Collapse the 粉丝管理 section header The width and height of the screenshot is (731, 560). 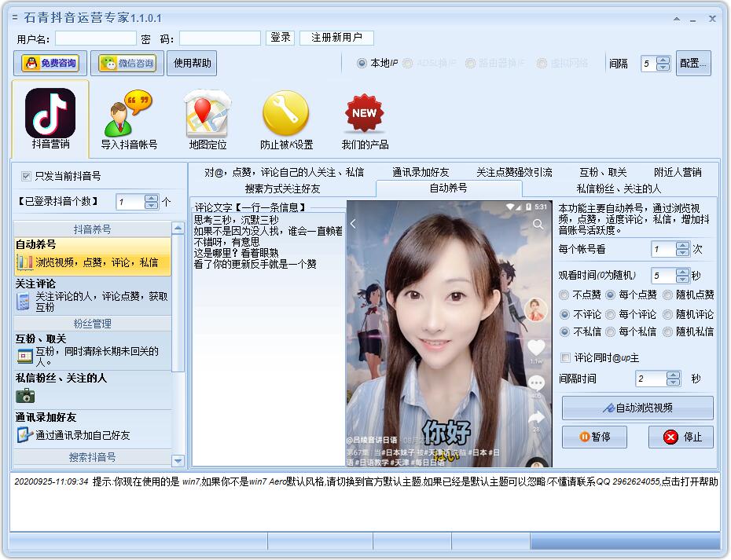coord(93,322)
